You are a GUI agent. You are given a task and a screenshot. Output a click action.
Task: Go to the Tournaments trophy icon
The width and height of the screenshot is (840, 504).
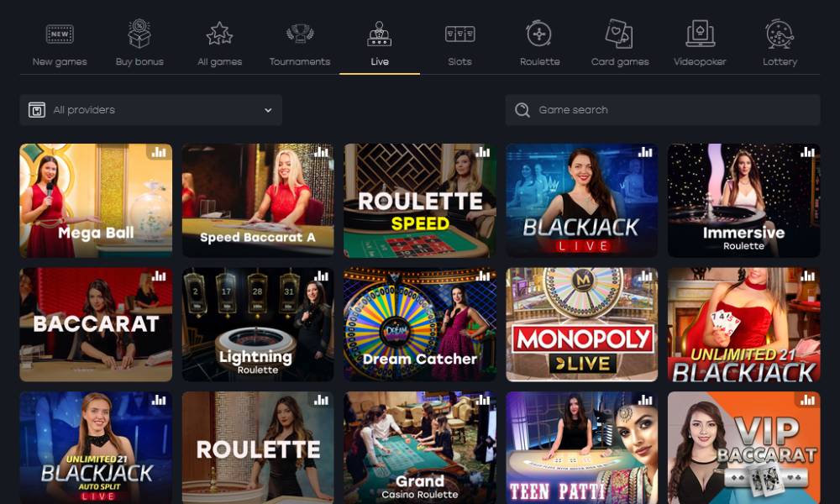click(300, 34)
